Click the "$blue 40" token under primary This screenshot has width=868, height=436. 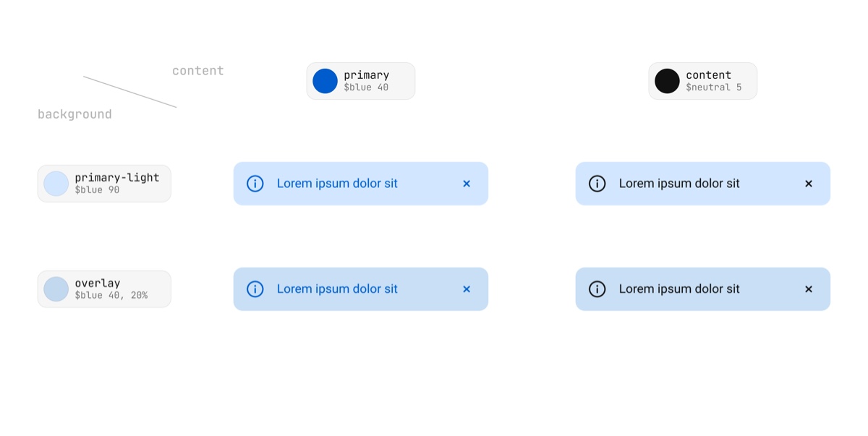(366, 87)
